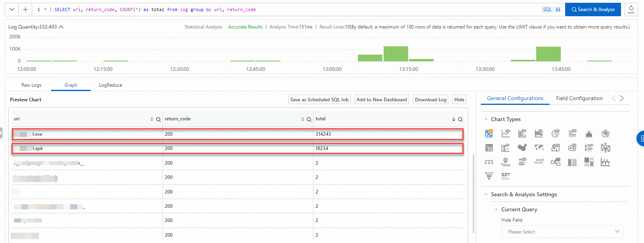Toggle the SQL mode label

click(x=547, y=9)
